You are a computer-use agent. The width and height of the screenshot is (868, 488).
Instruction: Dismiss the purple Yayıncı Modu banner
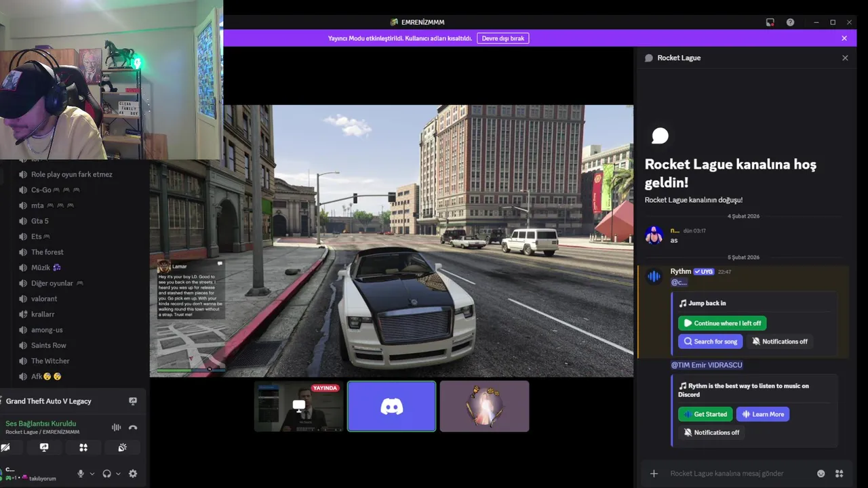point(844,39)
